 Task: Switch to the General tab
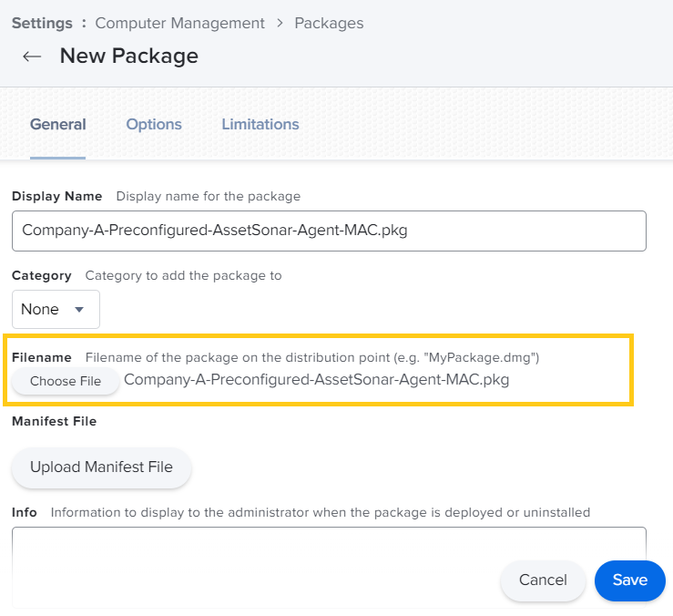[57, 125]
